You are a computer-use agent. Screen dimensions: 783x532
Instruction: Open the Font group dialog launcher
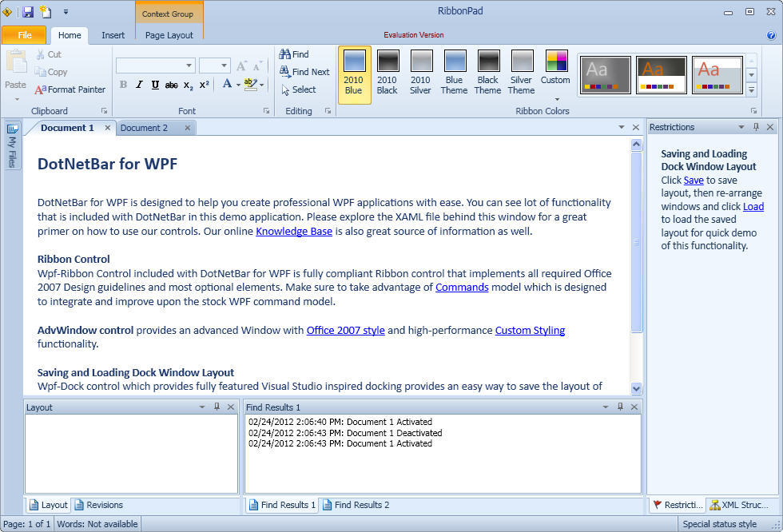click(x=266, y=111)
